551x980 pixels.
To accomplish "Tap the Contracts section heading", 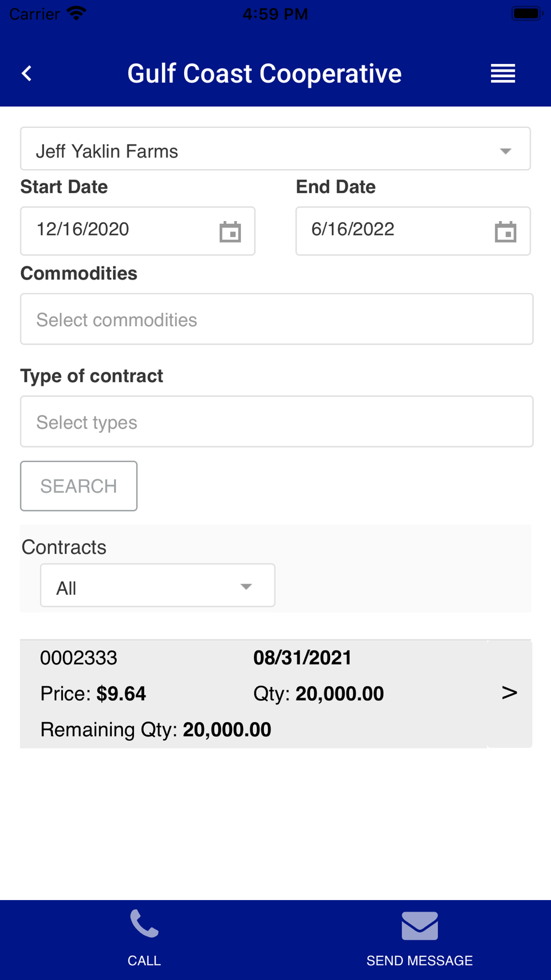I will 64,547.
